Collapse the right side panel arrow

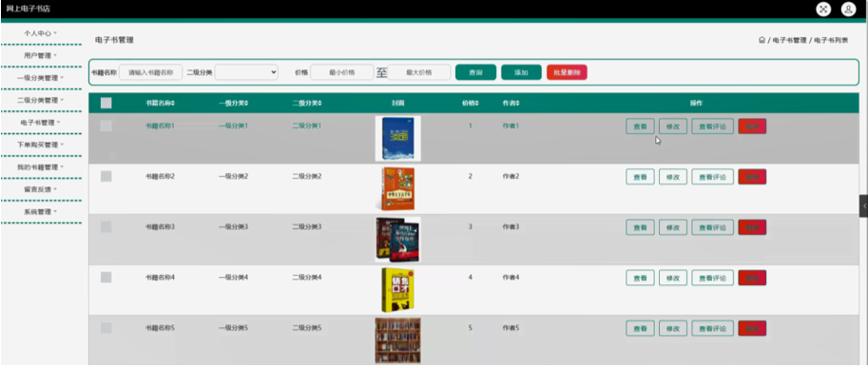point(863,205)
